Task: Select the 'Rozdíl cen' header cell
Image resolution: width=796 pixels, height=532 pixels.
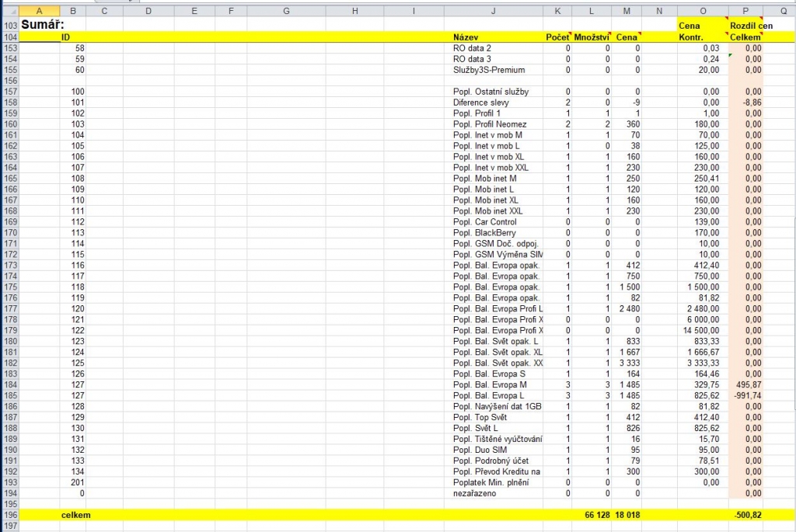Action: coord(745,26)
